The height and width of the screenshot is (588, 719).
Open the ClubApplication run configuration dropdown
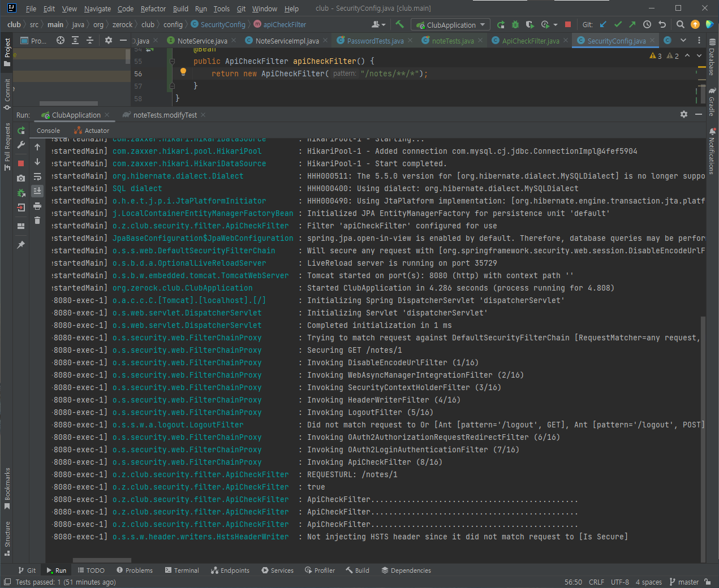451,25
